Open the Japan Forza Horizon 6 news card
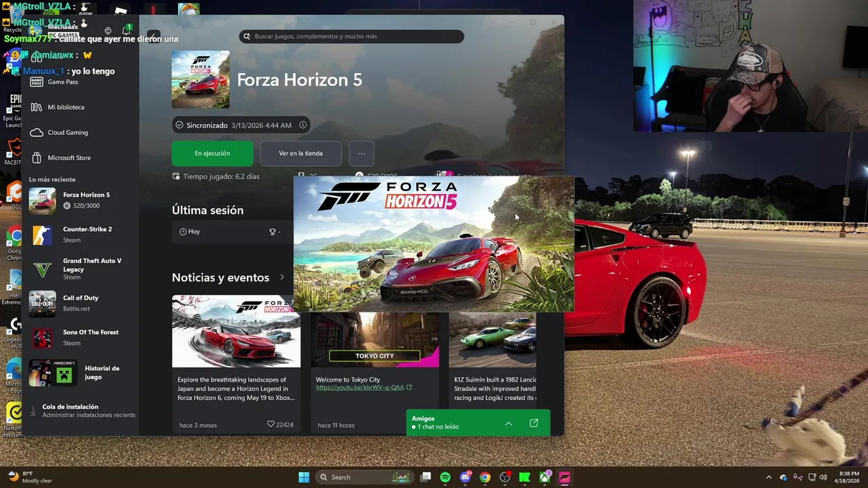This screenshot has width=868, height=488. pos(236,365)
